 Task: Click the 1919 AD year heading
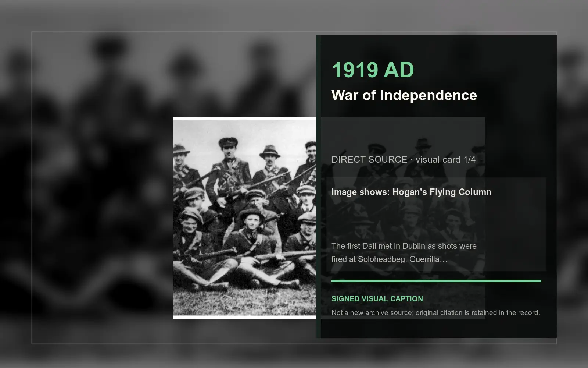(x=373, y=70)
